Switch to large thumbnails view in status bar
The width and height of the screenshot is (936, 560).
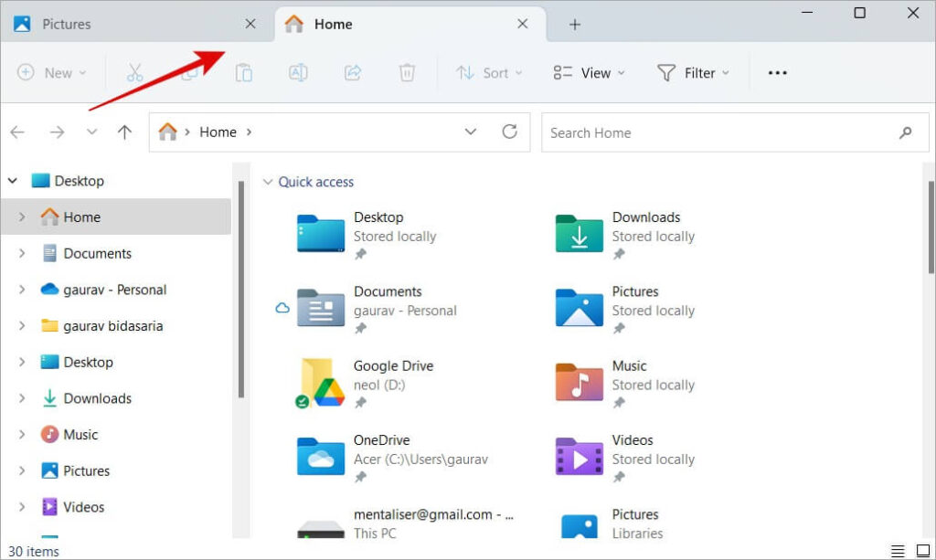(x=923, y=551)
